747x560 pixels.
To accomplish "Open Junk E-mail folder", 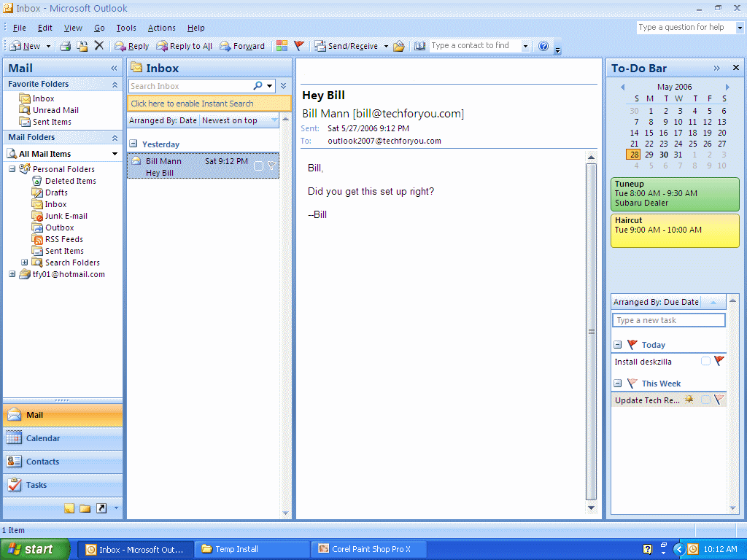I will 66,216.
